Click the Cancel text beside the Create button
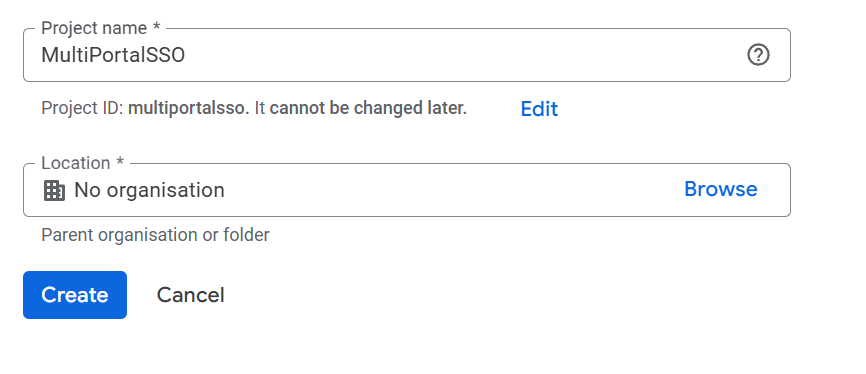 click(x=191, y=295)
